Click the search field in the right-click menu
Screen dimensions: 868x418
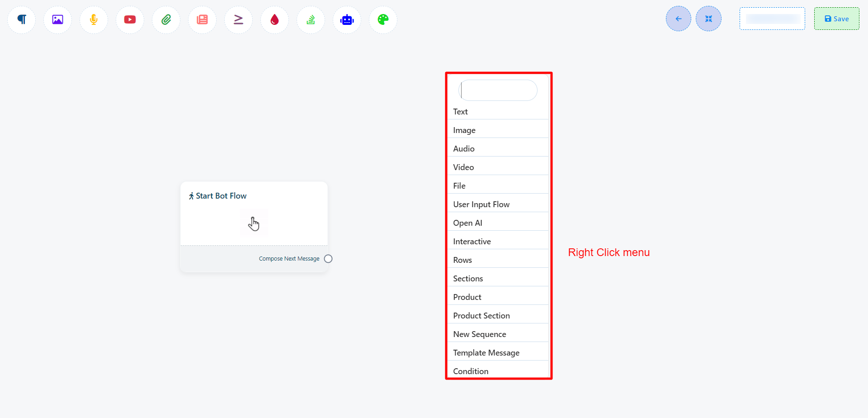click(x=498, y=90)
